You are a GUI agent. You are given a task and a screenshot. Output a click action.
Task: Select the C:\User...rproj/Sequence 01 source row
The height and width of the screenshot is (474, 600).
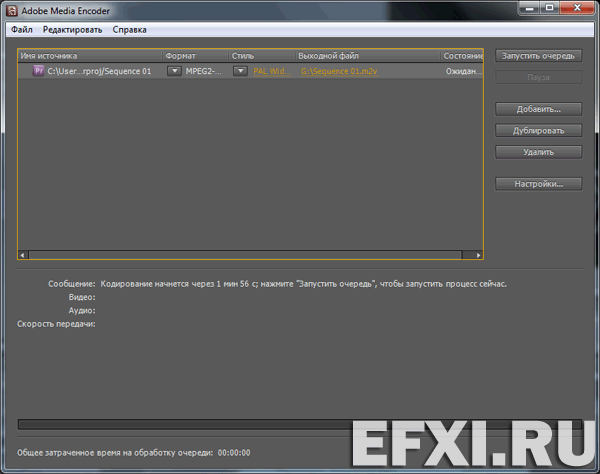pos(250,71)
